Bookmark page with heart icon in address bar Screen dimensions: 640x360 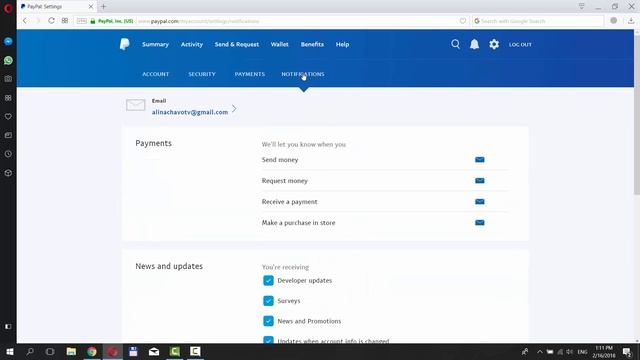coord(462,21)
